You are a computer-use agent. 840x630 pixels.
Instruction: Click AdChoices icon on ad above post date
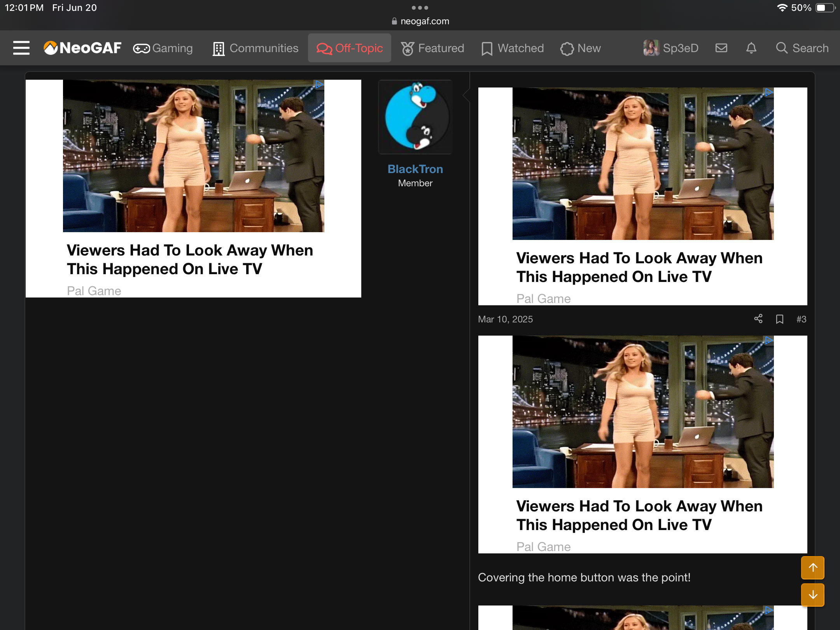click(x=768, y=92)
